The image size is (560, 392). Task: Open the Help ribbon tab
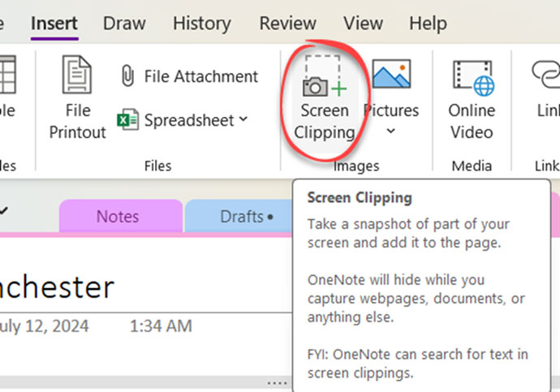pyautogui.click(x=428, y=24)
